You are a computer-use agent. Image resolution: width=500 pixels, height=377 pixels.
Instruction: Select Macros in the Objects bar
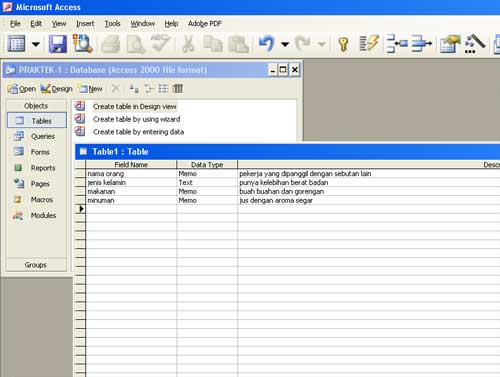point(37,200)
